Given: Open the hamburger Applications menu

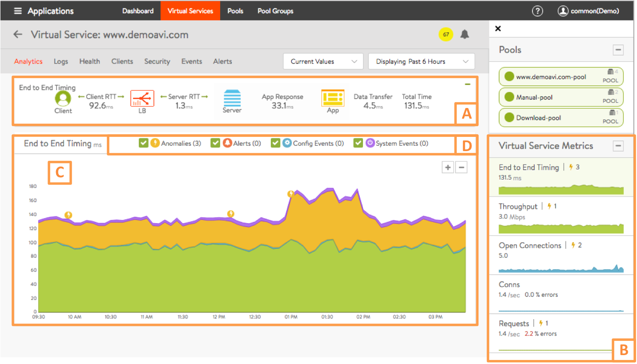Looking at the screenshot, I should tap(18, 11).
